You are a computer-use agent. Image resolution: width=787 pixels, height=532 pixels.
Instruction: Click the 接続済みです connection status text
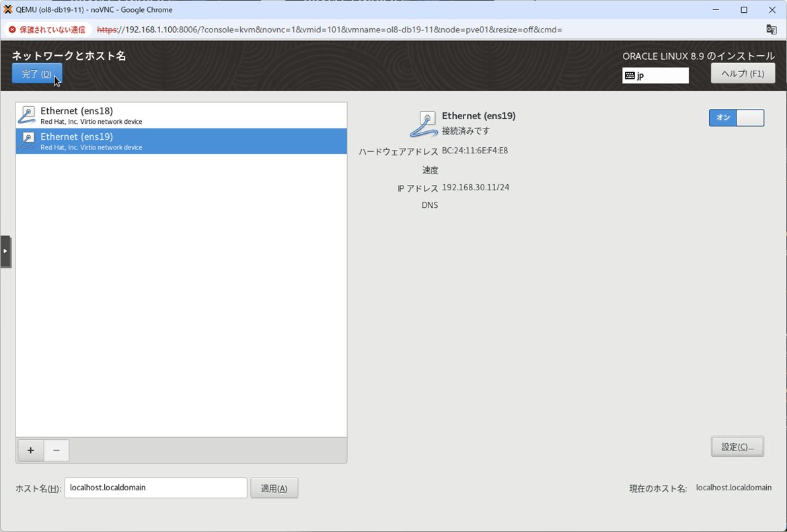point(465,131)
